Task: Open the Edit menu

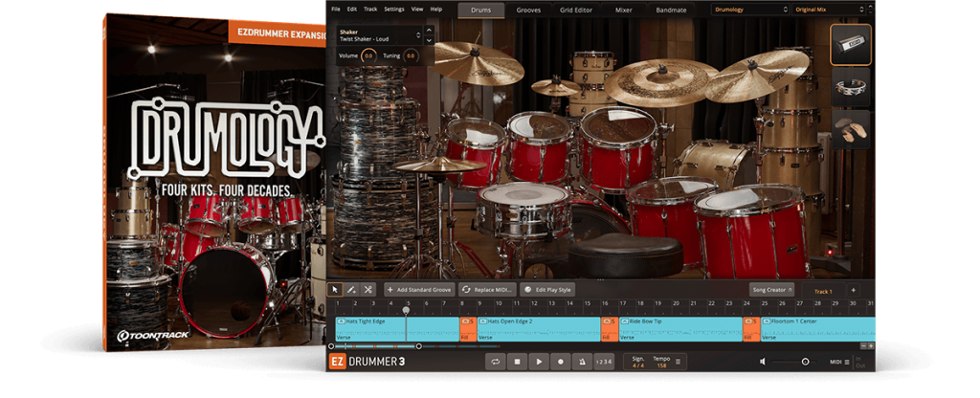Action: pos(352,10)
